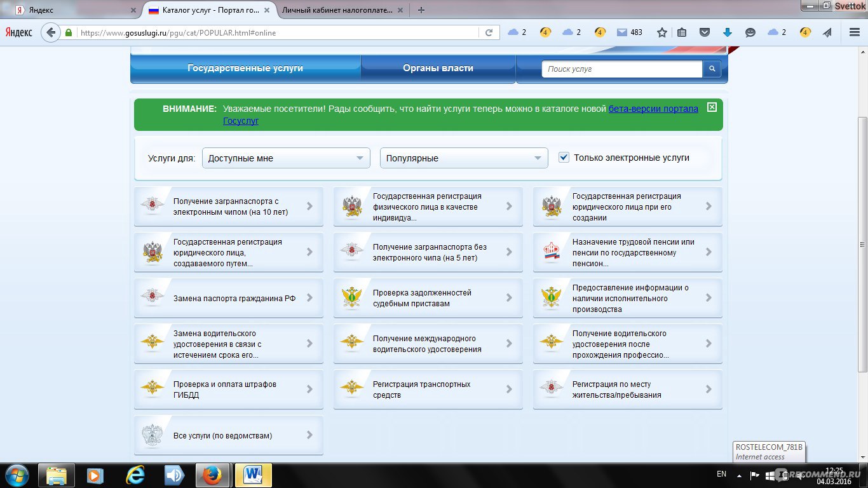Click the Яндекс bookmark button left of address bar
This screenshot has height=488, width=868.
(19, 32)
